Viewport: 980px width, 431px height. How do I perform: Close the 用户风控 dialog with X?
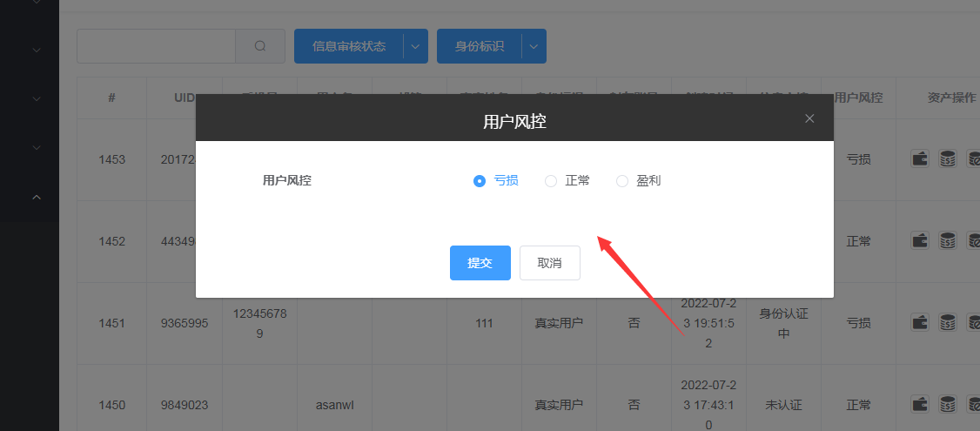(809, 118)
